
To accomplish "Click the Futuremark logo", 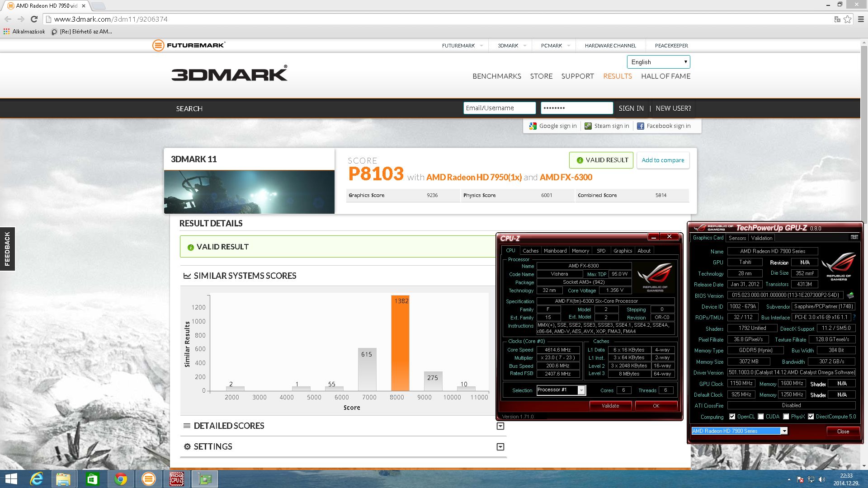I will pos(189,45).
